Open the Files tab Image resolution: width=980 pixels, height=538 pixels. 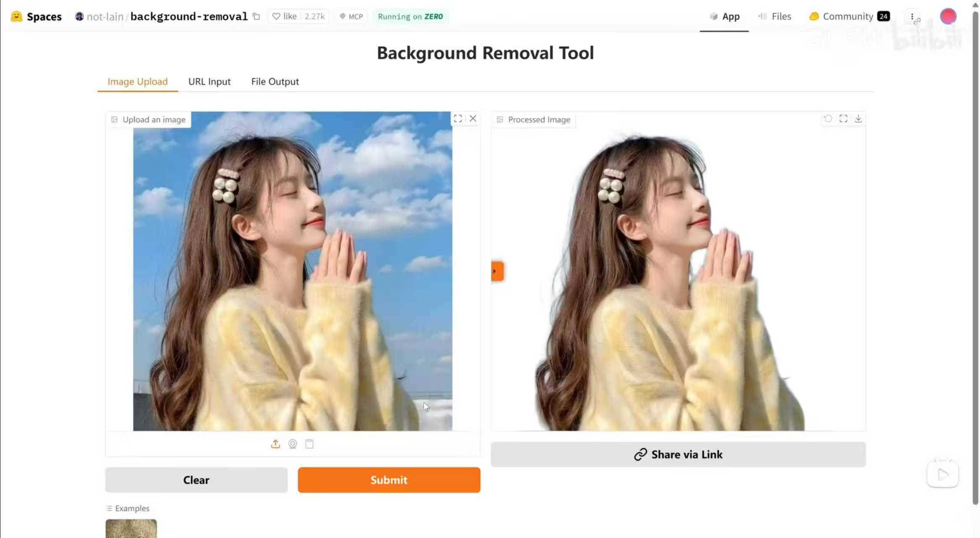pos(775,16)
